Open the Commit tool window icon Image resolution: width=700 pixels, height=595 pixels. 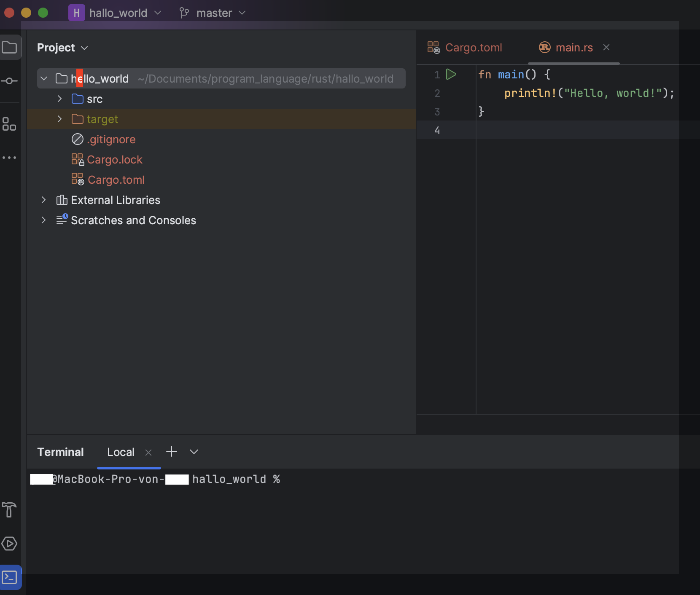click(9, 80)
